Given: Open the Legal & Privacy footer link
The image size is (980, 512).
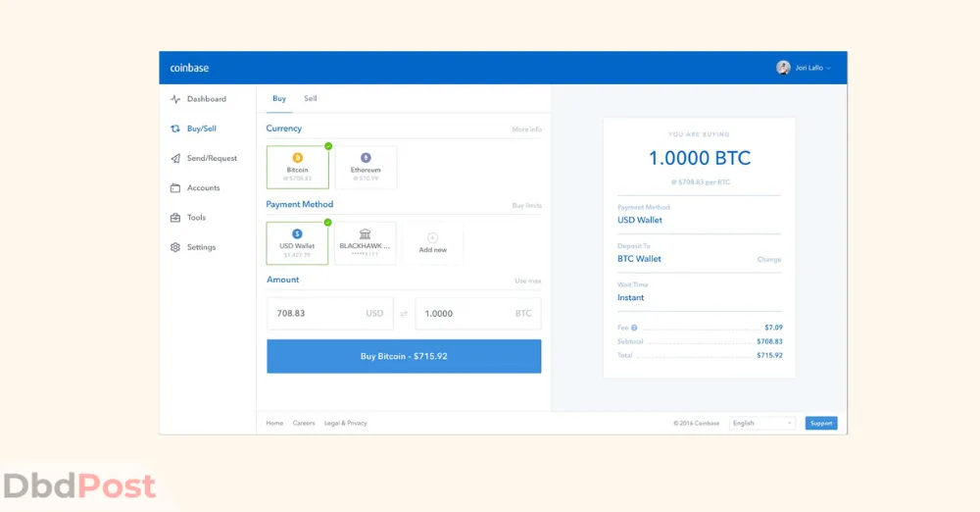Looking at the screenshot, I should pos(346,423).
